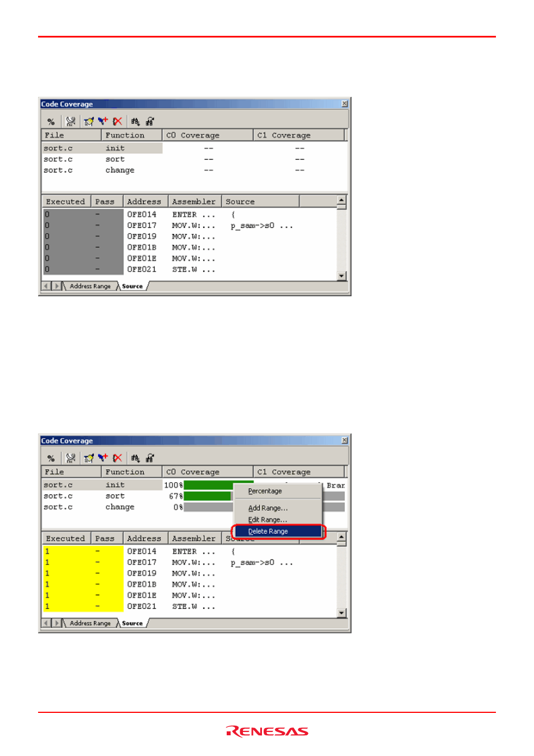Click the scroll-up arrow in the gray-Executed listing
The width and height of the screenshot is (534, 756).
[341, 200]
